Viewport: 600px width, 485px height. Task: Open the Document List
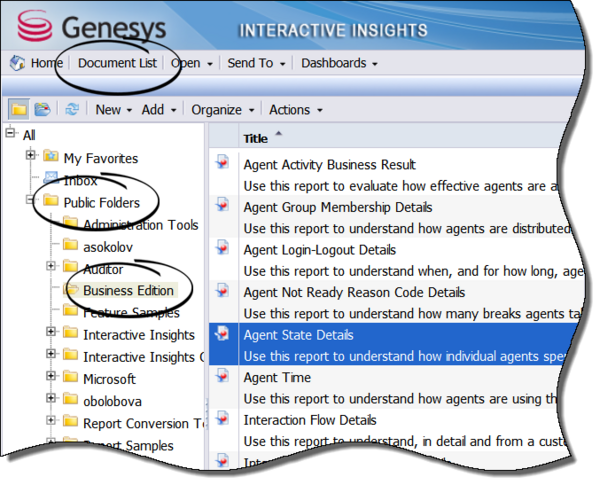pyautogui.click(x=117, y=63)
